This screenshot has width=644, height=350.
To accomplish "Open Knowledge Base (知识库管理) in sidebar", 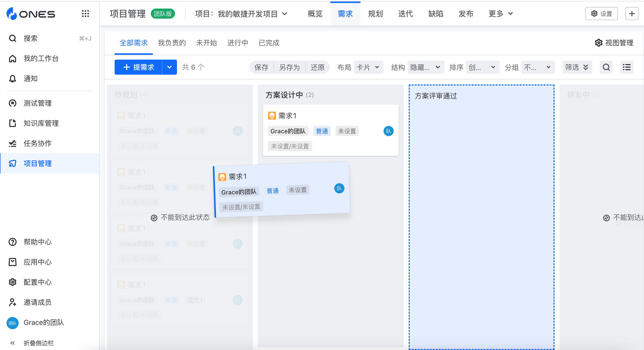I will (x=41, y=123).
